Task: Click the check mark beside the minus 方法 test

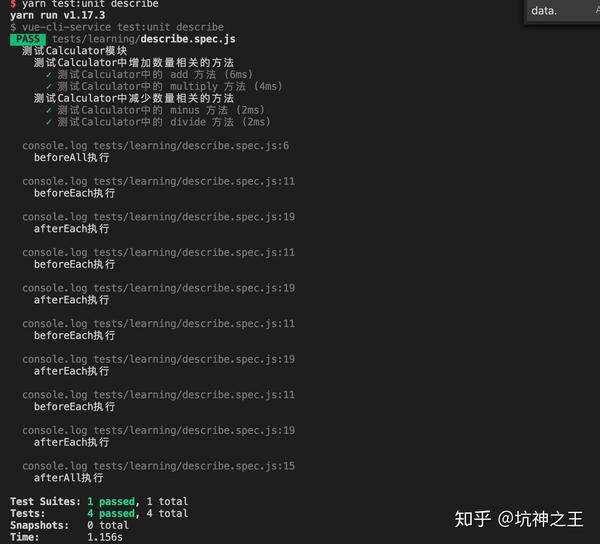Action: [49, 111]
